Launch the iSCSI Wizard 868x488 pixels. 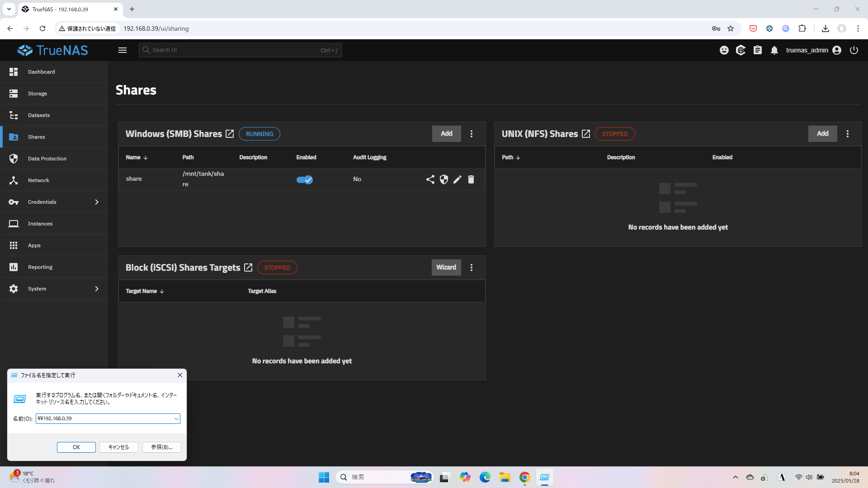(446, 267)
